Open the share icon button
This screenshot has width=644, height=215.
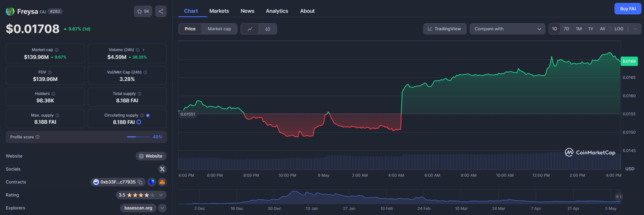click(x=161, y=11)
